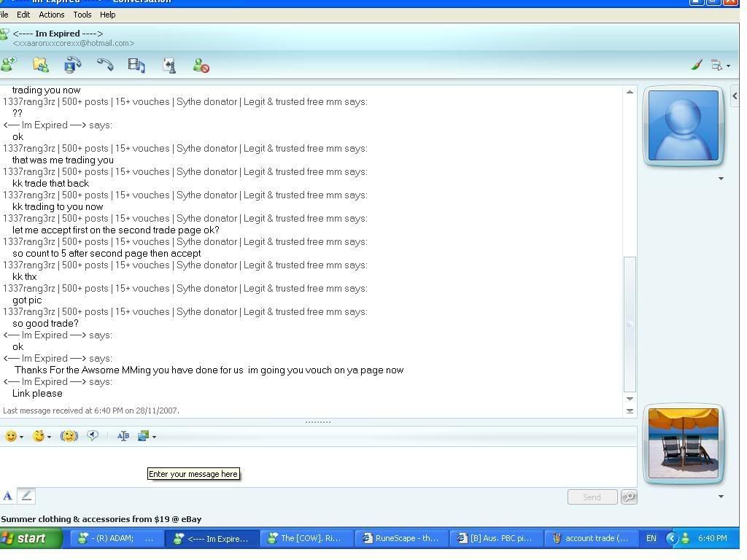The height and width of the screenshot is (560, 747).
Task: Click the contact's blue display picture
Action: click(x=684, y=125)
